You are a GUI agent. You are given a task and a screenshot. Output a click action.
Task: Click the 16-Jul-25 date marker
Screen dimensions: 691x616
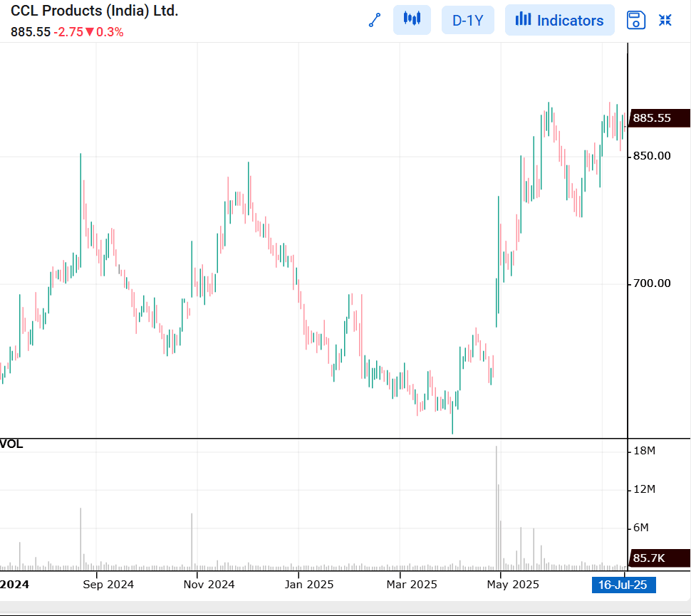tap(623, 585)
